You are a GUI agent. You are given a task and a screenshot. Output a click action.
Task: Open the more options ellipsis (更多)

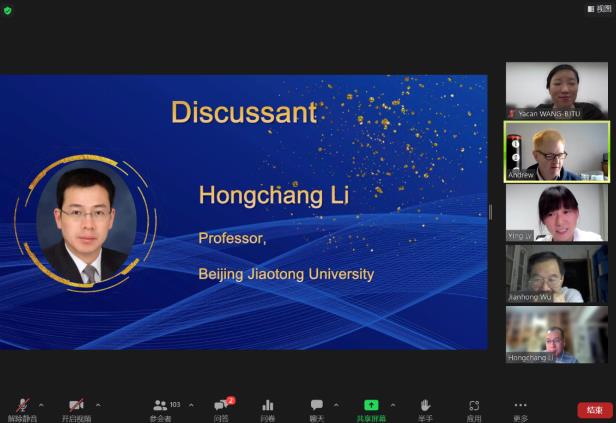(521, 410)
